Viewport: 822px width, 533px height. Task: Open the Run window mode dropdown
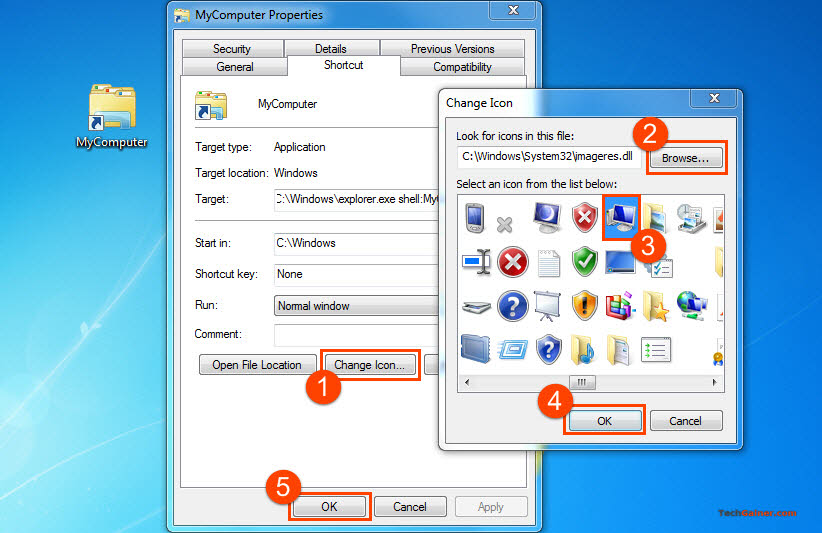356,306
